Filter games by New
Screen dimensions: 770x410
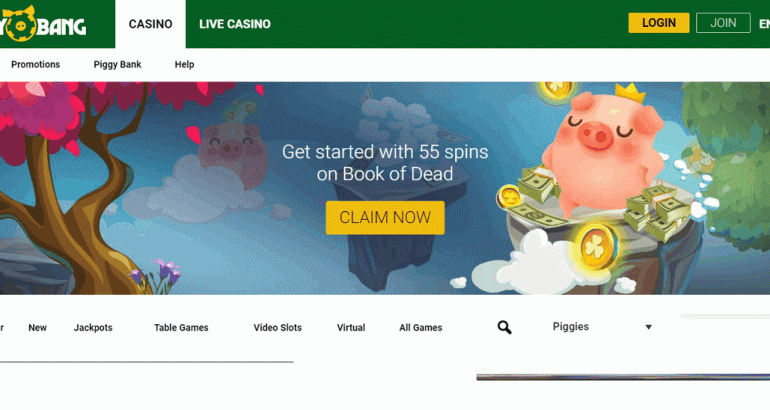tap(37, 328)
